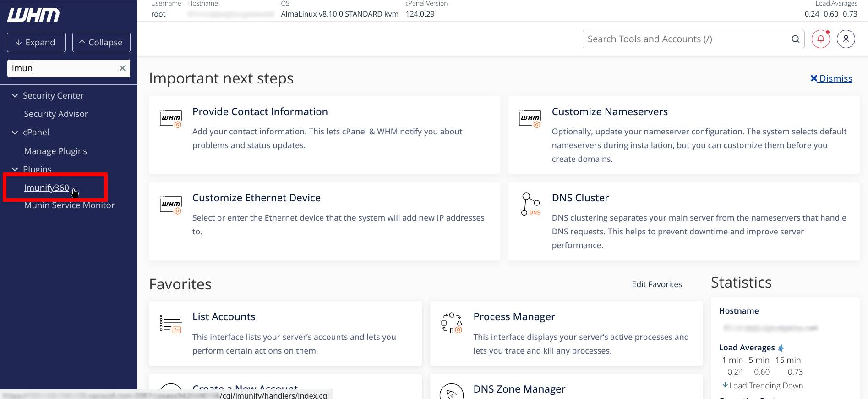Collapse the Plugins section chevron
The width and height of the screenshot is (868, 399).
[x=15, y=169]
